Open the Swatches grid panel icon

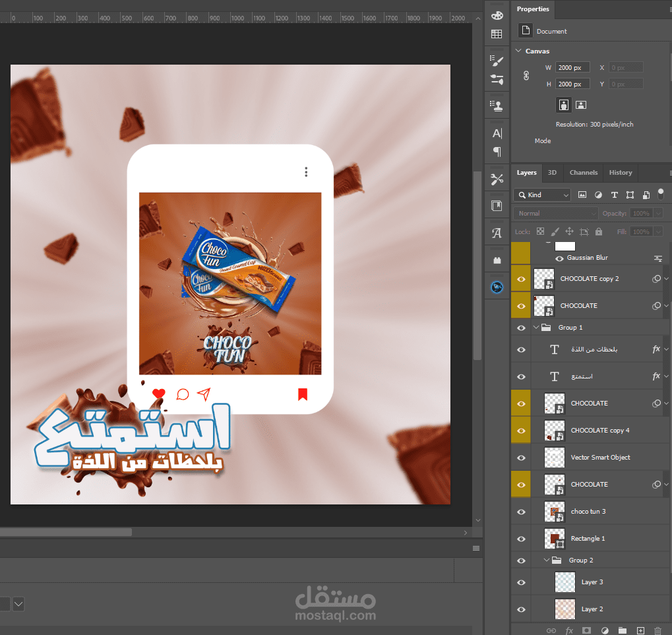(x=497, y=34)
